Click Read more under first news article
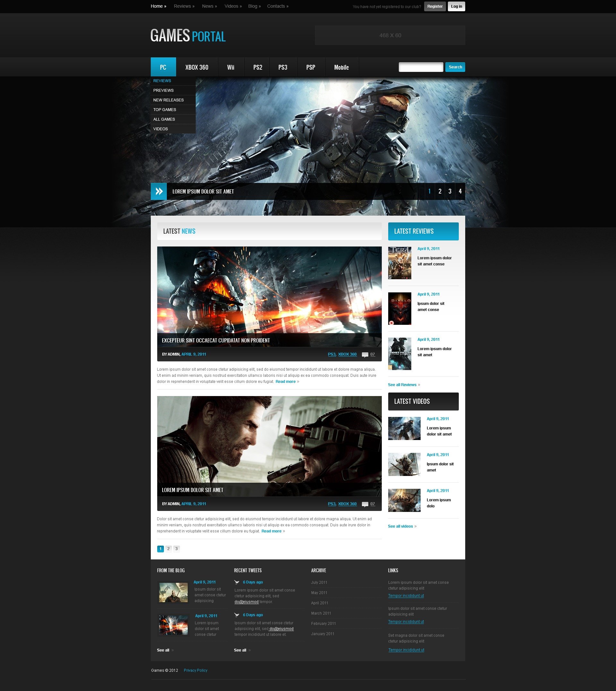Viewport: 616px width, 691px height. click(285, 382)
